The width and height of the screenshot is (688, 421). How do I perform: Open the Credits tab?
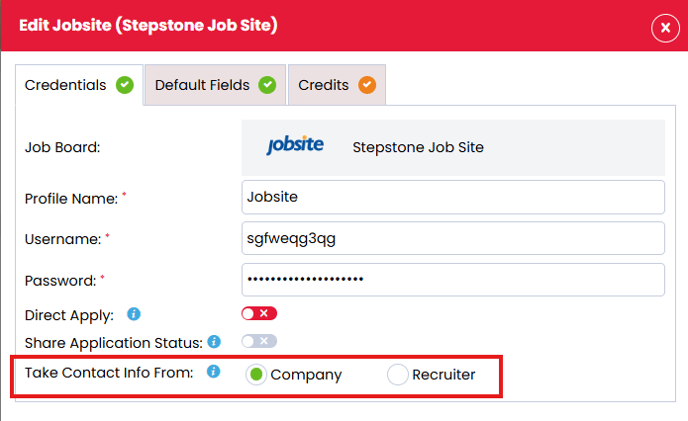point(323,85)
